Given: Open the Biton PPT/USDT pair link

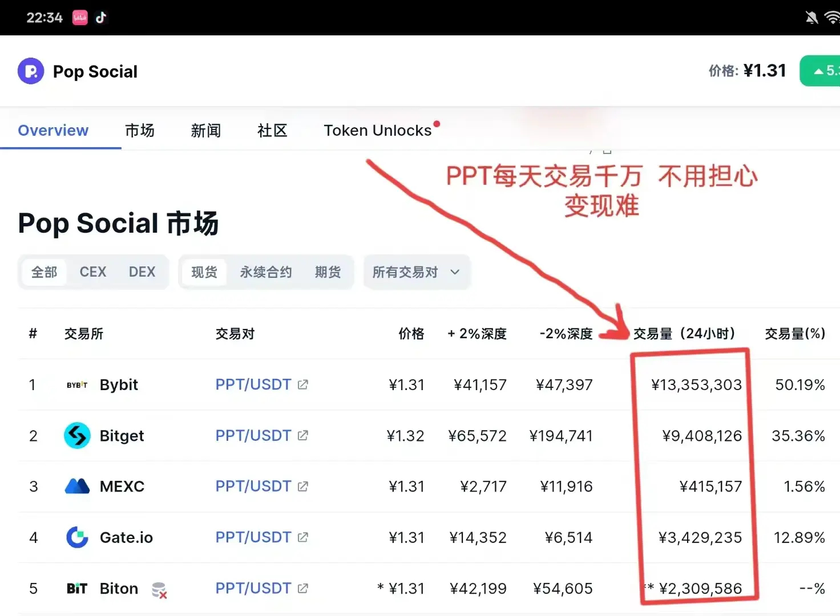Looking at the screenshot, I should (x=253, y=589).
